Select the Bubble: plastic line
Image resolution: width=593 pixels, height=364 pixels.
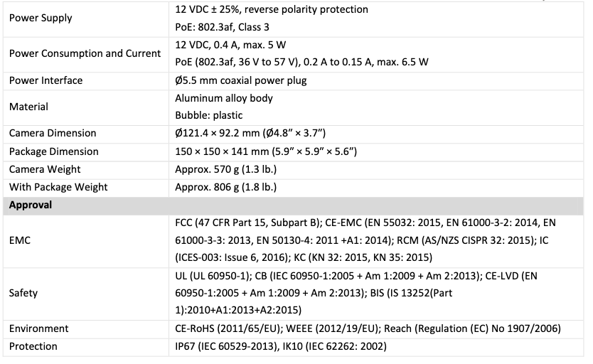coord(208,115)
